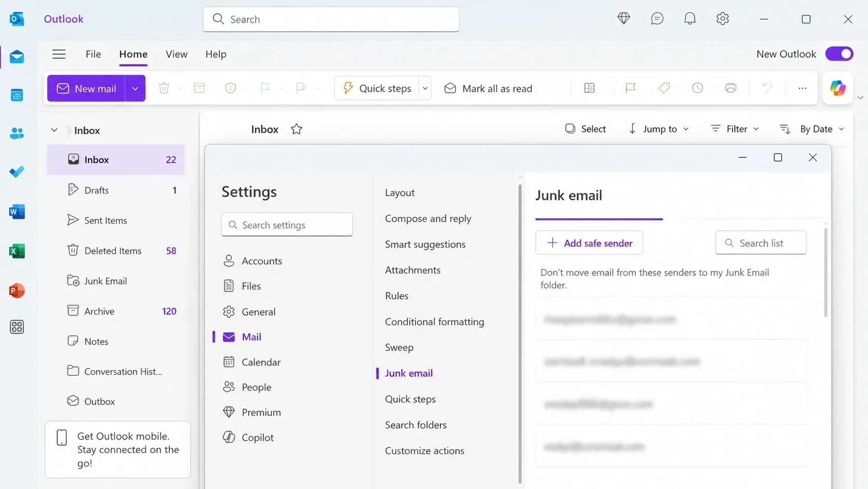868x489 pixels.
Task: Open the By Date sort dropdown
Action: 812,129
